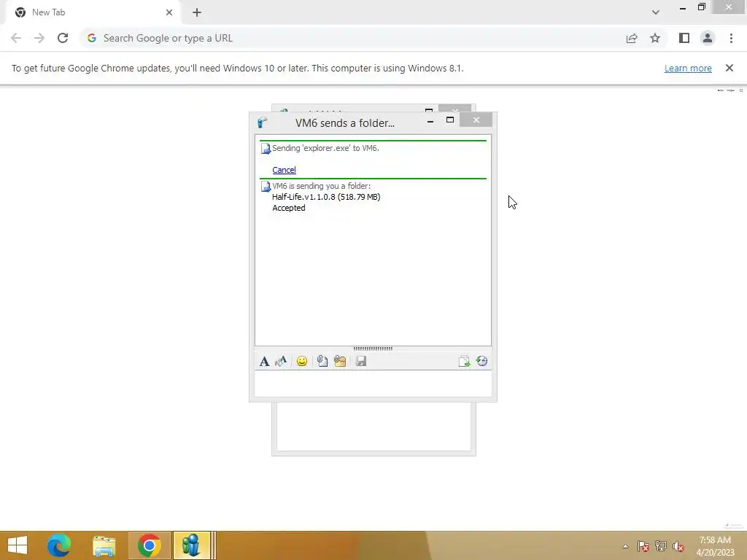Select the New Tab tab in Chrome
The height and width of the screenshot is (560, 747).
pos(93,12)
